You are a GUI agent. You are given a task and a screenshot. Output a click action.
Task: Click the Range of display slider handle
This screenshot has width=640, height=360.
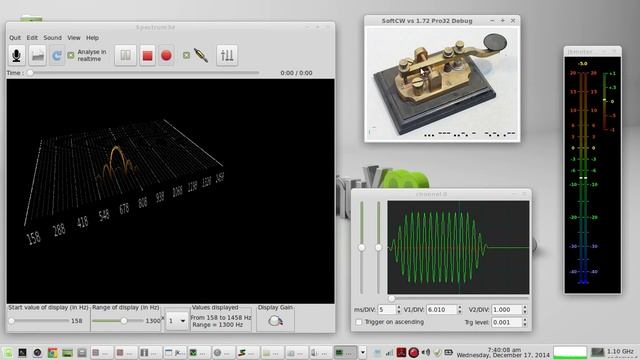(124, 321)
